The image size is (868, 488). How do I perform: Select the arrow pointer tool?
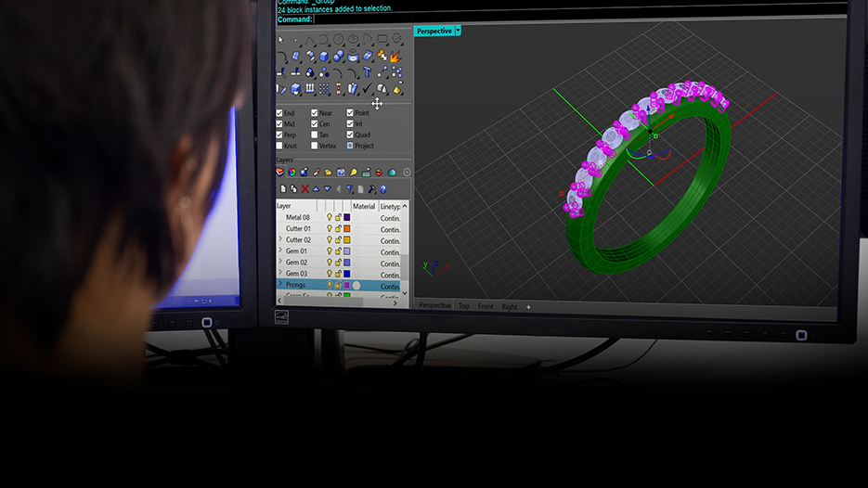coord(280,40)
